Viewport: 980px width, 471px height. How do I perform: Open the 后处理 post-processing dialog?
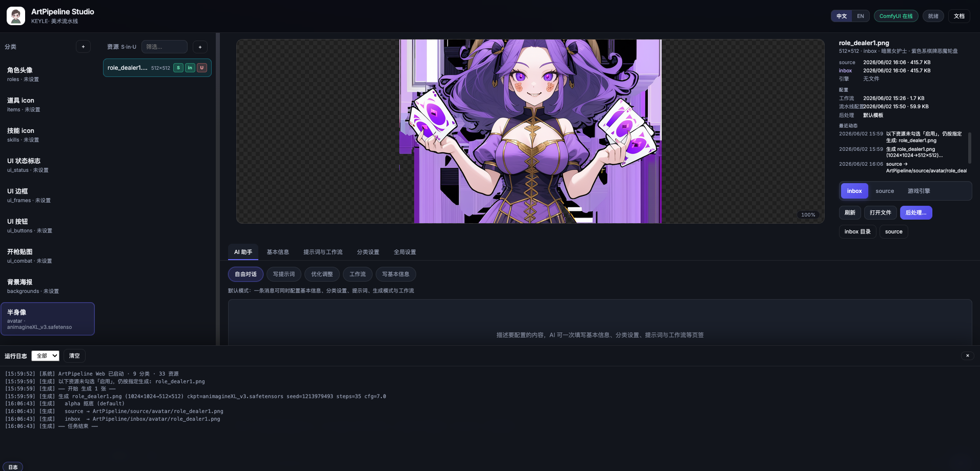916,212
